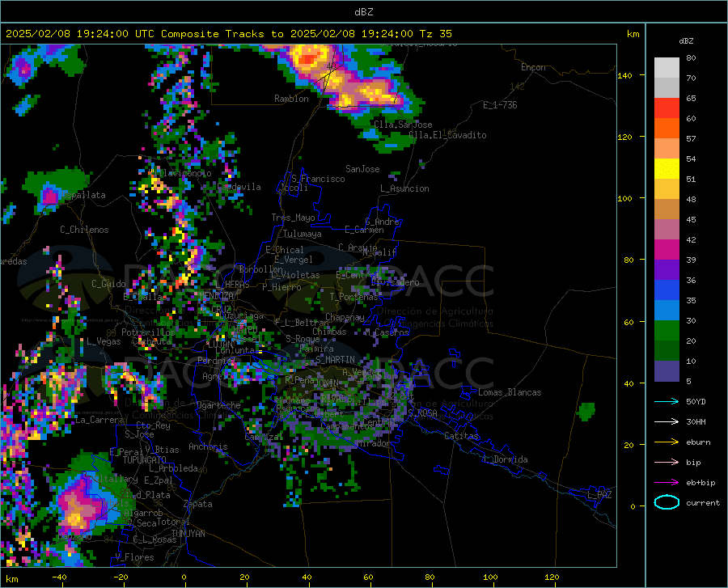This screenshot has height=588, width=728.
Task: Click the S_MARTIN place label
Action: 335,360
